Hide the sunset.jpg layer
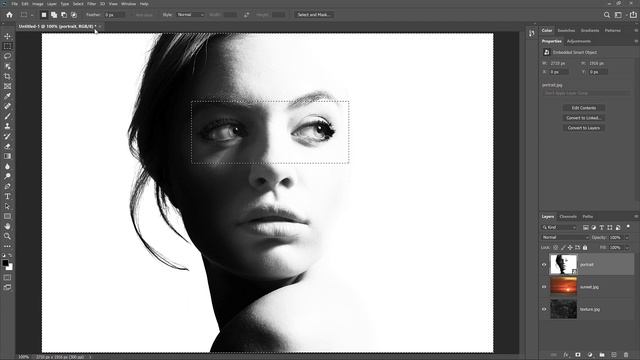 pyautogui.click(x=544, y=287)
